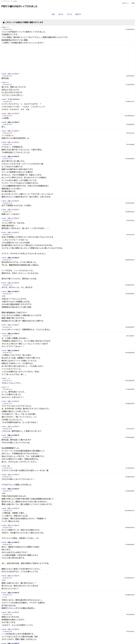Open the >>30 anchor in post 0032
The image size is (138, 644).
click(x=4, y=597)
